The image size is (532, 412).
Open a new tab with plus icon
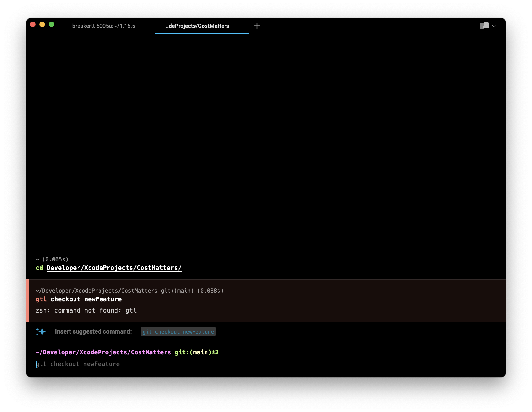[257, 26]
